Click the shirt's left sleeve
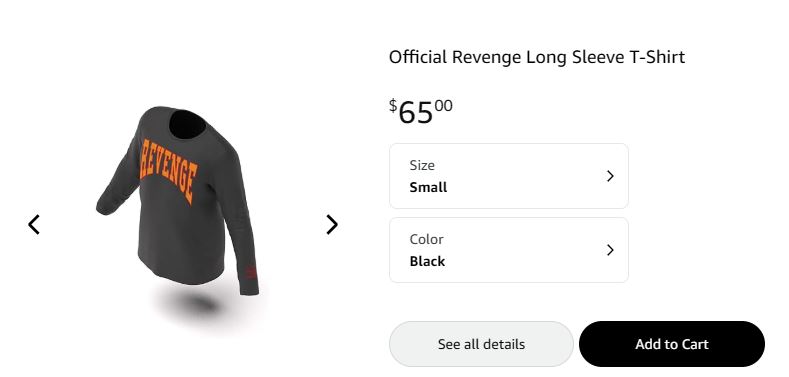The image size is (789, 377). pyautogui.click(x=117, y=186)
